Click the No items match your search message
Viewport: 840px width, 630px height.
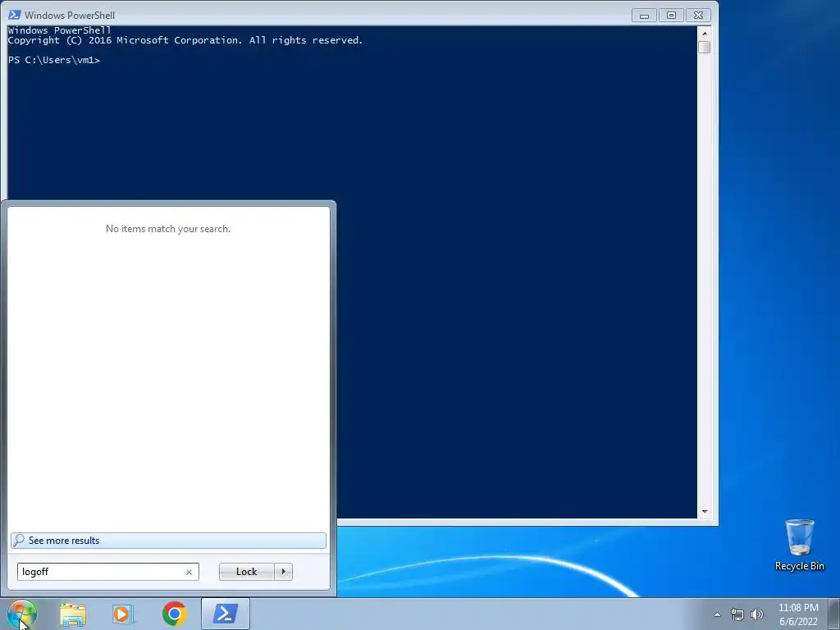point(168,229)
